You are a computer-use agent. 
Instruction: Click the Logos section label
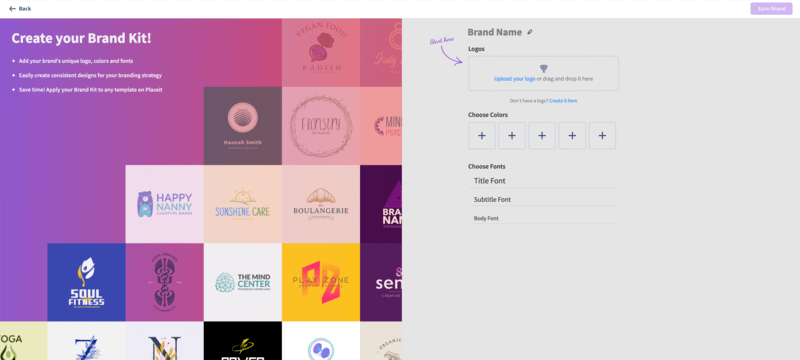477,49
